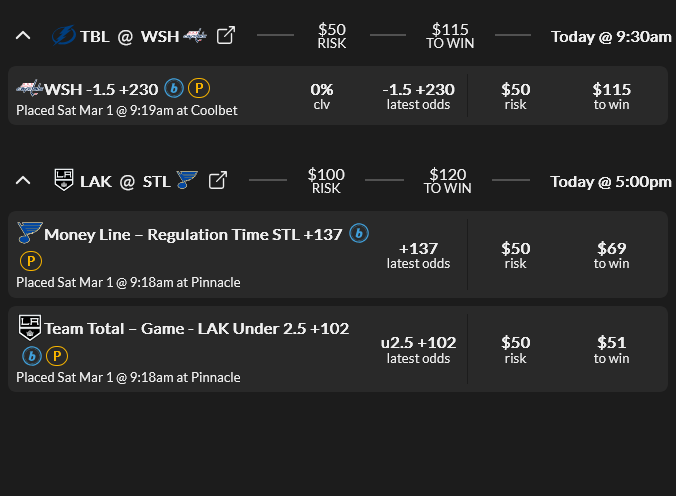The height and width of the screenshot is (496, 676).
Task: Open LAK @ STL game external link icon
Action: click(x=218, y=181)
